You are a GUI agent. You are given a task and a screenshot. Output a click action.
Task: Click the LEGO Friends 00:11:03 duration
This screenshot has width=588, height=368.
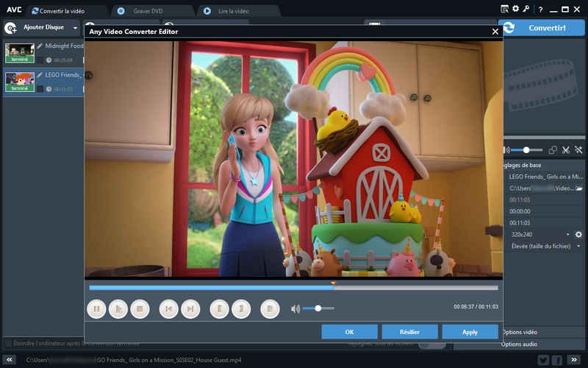63,89
